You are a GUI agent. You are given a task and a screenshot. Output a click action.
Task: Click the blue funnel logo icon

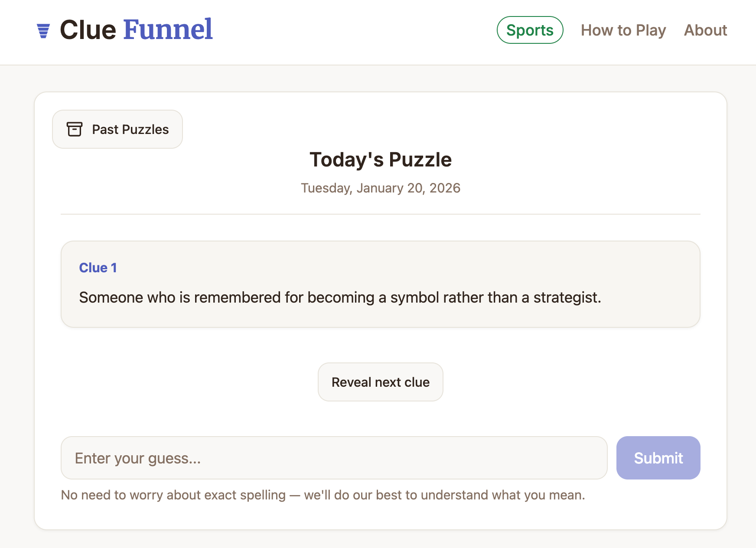[x=43, y=31]
